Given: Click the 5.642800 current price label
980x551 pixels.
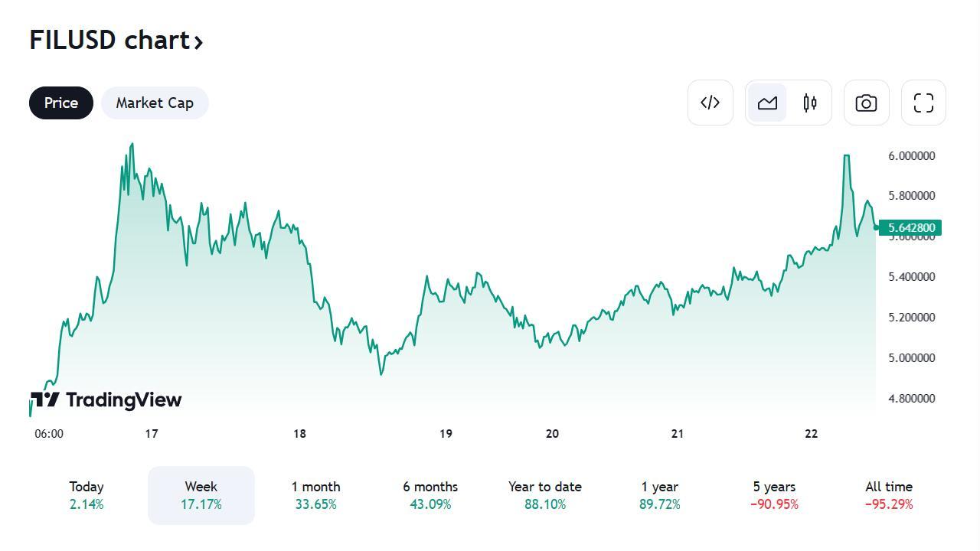Looking at the screenshot, I should (x=910, y=228).
